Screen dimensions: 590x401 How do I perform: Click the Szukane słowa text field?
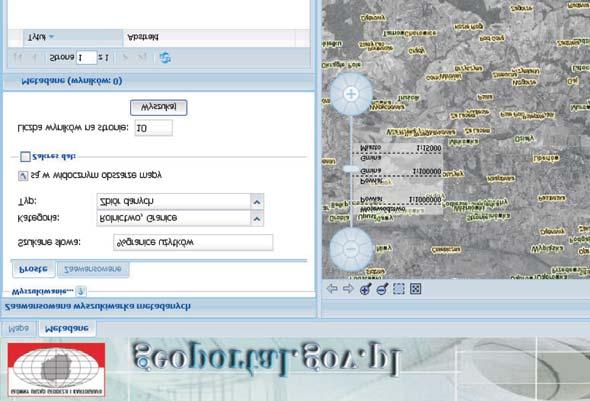pos(193,243)
